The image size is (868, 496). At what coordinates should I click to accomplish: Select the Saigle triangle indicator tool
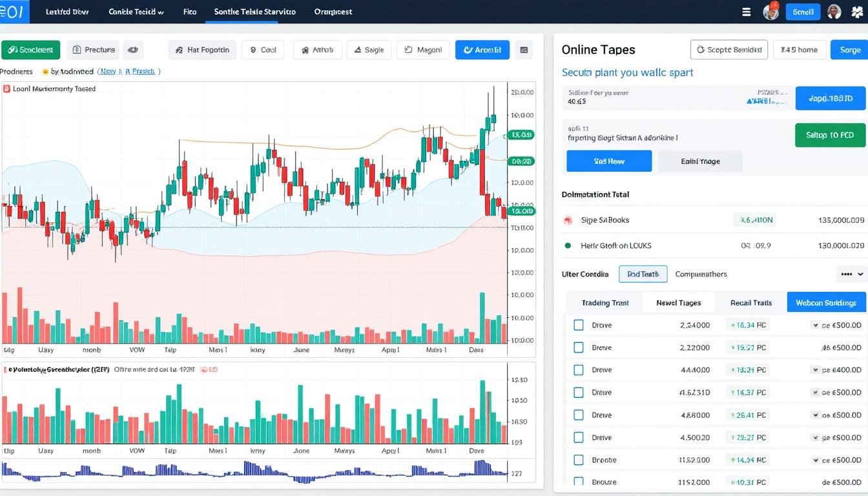point(369,50)
